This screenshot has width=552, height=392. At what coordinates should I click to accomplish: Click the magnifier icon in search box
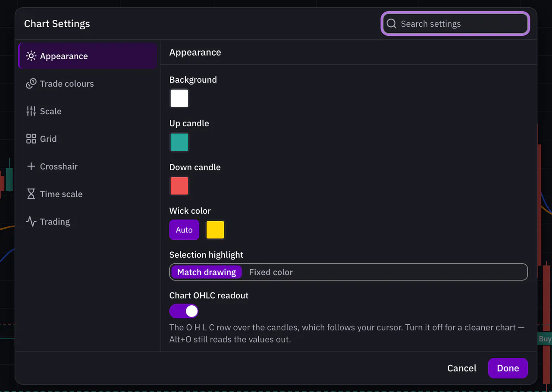pyautogui.click(x=391, y=24)
